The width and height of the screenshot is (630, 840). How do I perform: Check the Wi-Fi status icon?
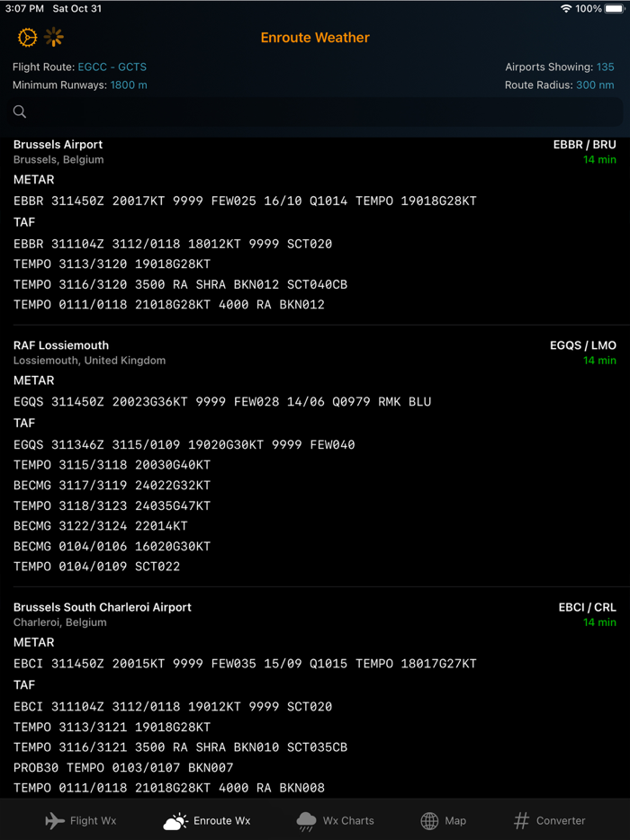point(566,9)
